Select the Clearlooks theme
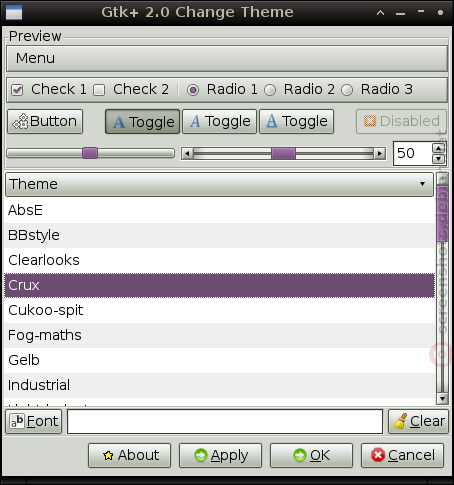The image size is (454, 485). [x=219, y=260]
